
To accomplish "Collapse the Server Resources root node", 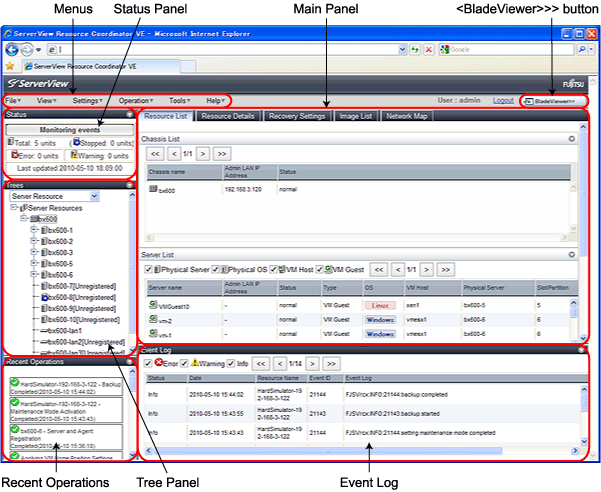I will tap(13, 208).
